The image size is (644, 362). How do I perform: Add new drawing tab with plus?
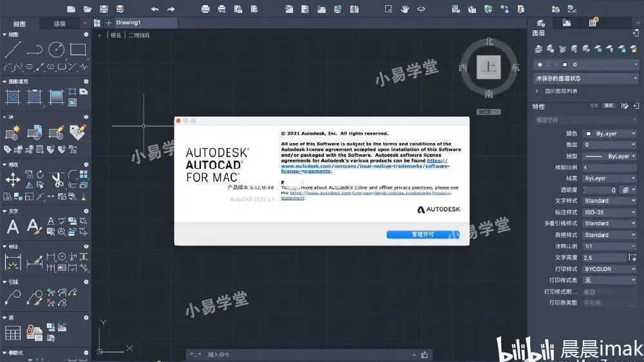(108, 23)
